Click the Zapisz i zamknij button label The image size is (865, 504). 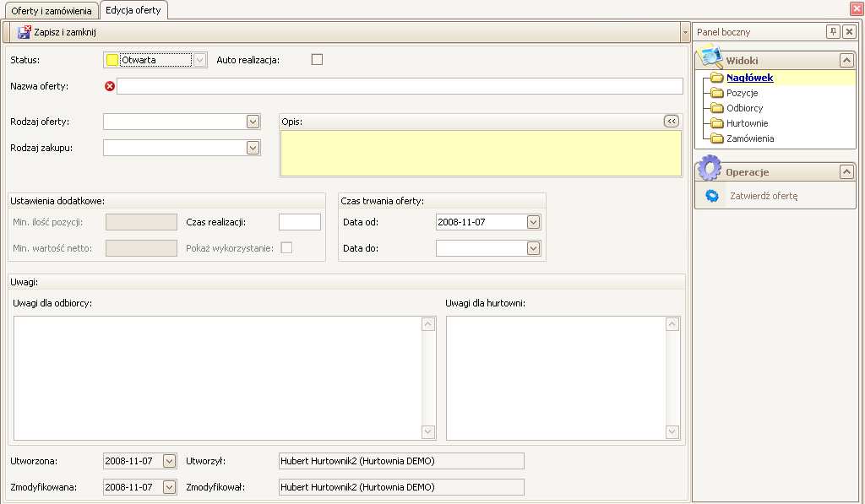click(x=65, y=32)
